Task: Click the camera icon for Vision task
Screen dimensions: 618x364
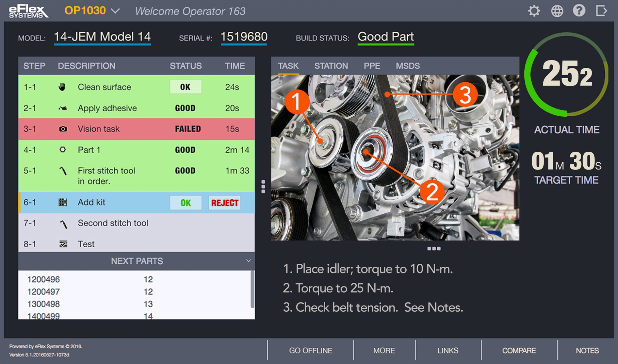Action: [x=63, y=129]
